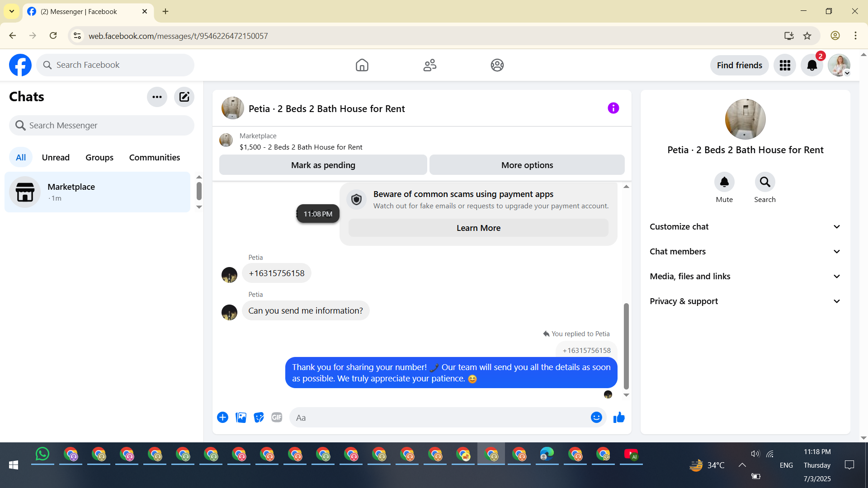This screenshot has width=868, height=488.
Task: Expand Media, files and links section
Action: point(745,277)
